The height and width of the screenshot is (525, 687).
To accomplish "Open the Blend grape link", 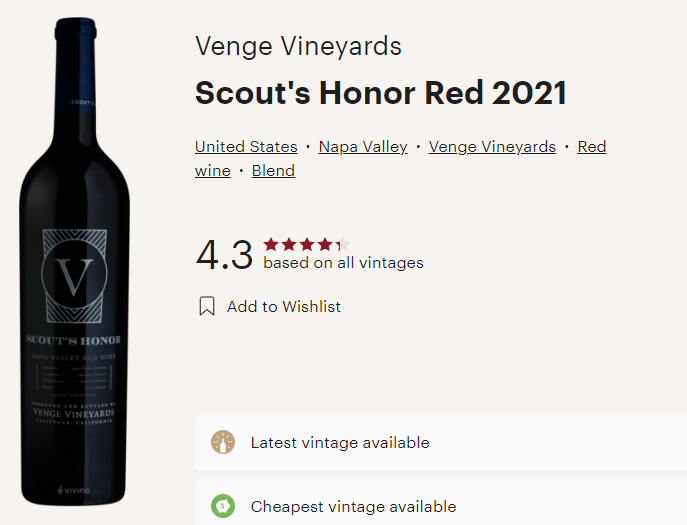I will [x=273, y=171].
